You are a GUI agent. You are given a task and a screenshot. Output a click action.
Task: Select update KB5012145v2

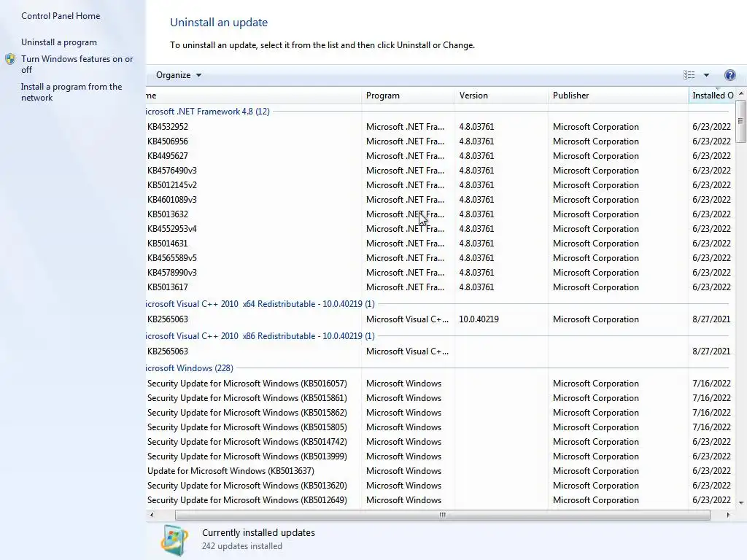(441, 185)
